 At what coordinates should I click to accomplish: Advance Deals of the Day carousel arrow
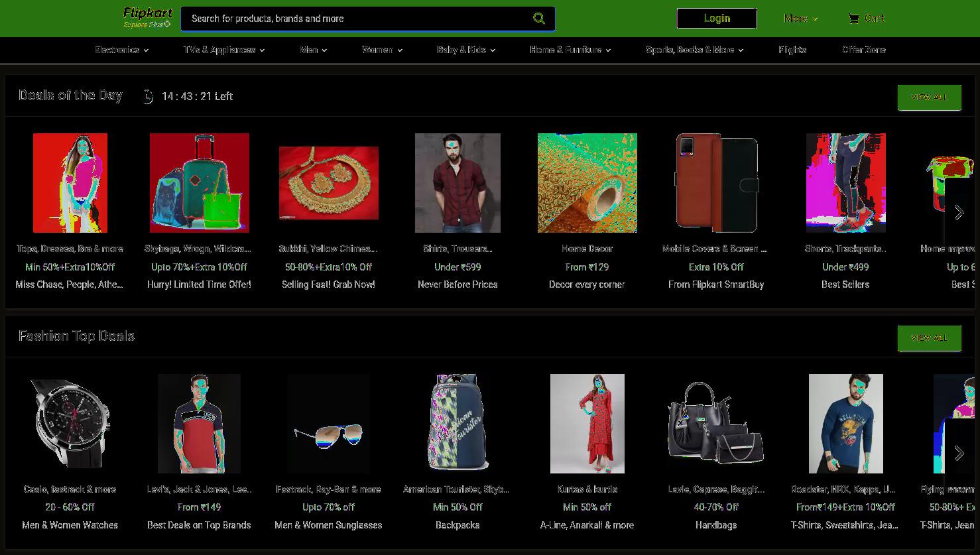(959, 212)
